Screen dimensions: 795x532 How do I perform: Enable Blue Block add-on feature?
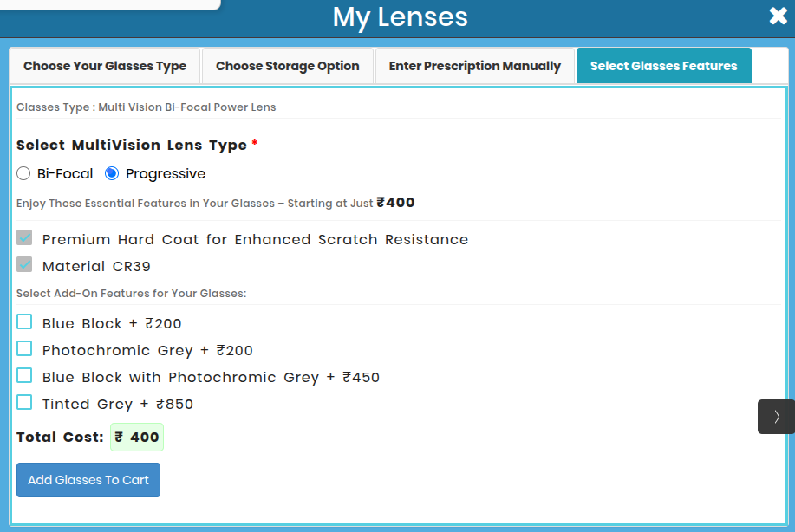[24, 321]
